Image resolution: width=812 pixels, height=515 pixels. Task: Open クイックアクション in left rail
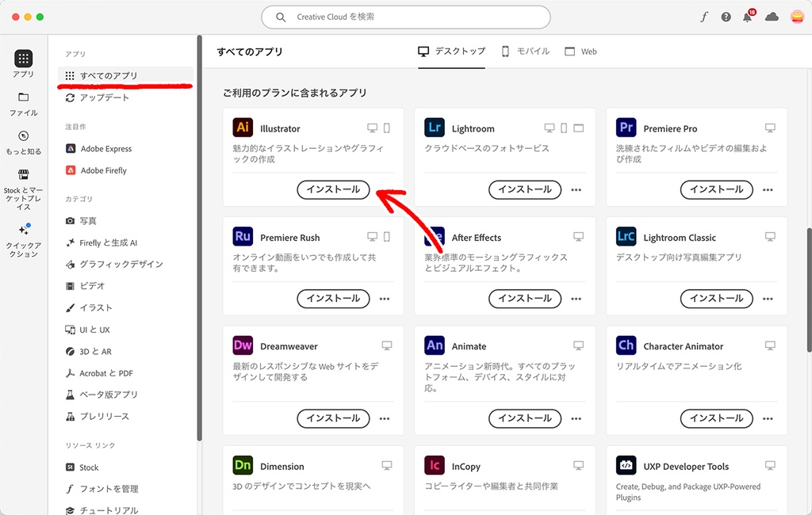coord(23,241)
